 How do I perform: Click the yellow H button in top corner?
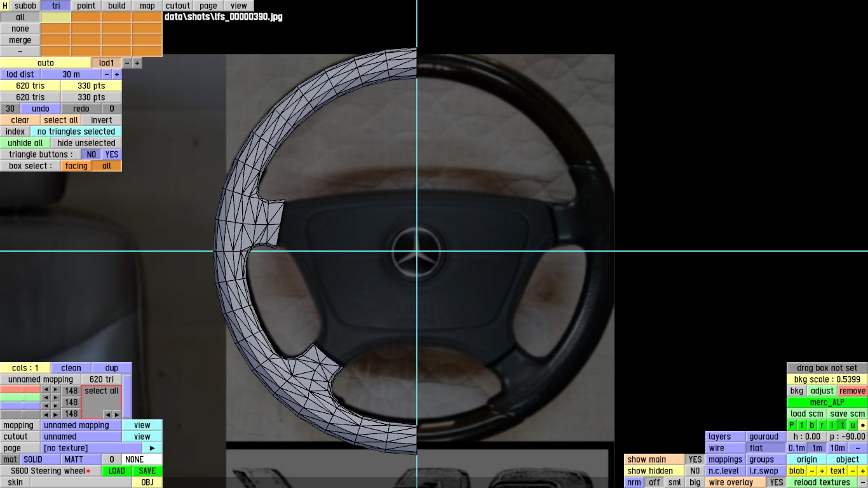5,6
